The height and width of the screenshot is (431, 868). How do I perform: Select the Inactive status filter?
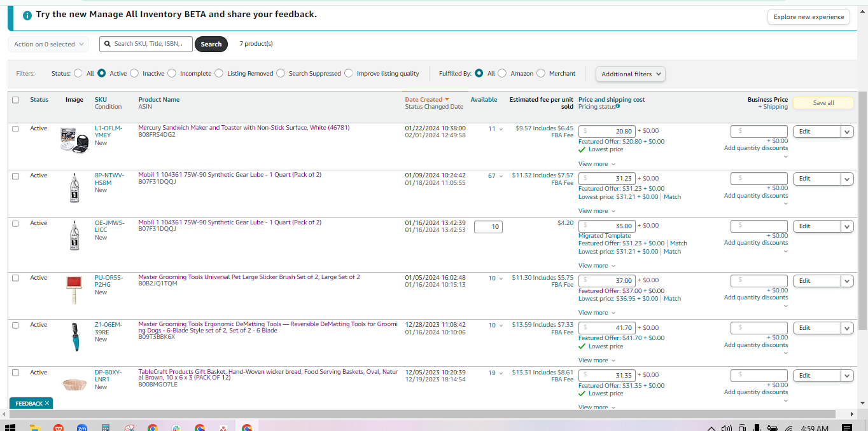(134, 73)
